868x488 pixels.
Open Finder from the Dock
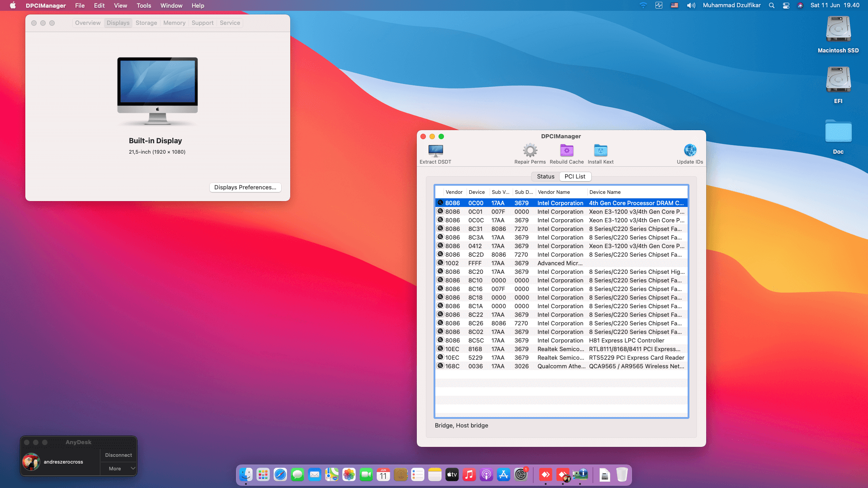coord(246,474)
